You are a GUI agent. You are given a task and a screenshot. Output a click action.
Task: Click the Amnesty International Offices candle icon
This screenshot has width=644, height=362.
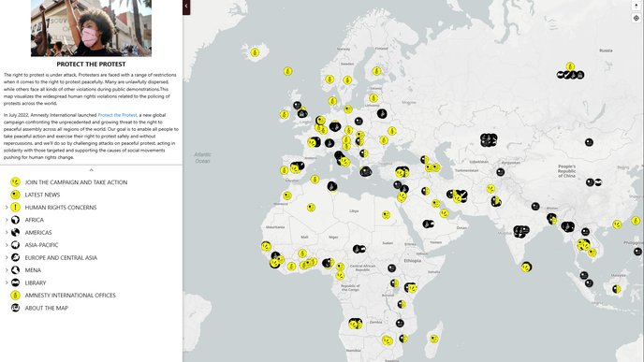coord(15,295)
